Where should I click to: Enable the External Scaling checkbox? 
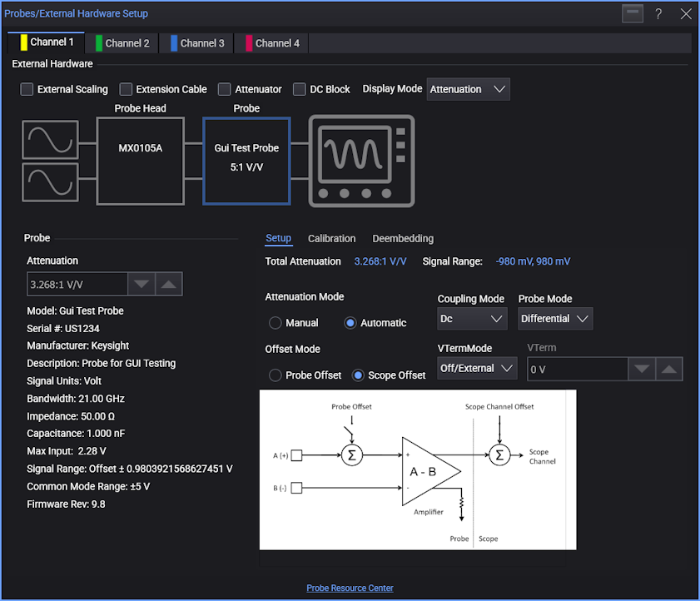[x=27, y=89]
